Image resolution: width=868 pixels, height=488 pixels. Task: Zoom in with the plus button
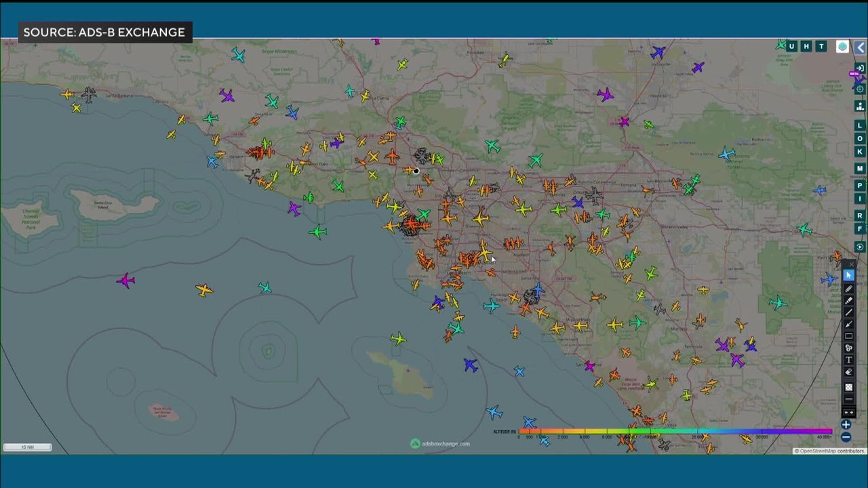click(x=846, y=425)
